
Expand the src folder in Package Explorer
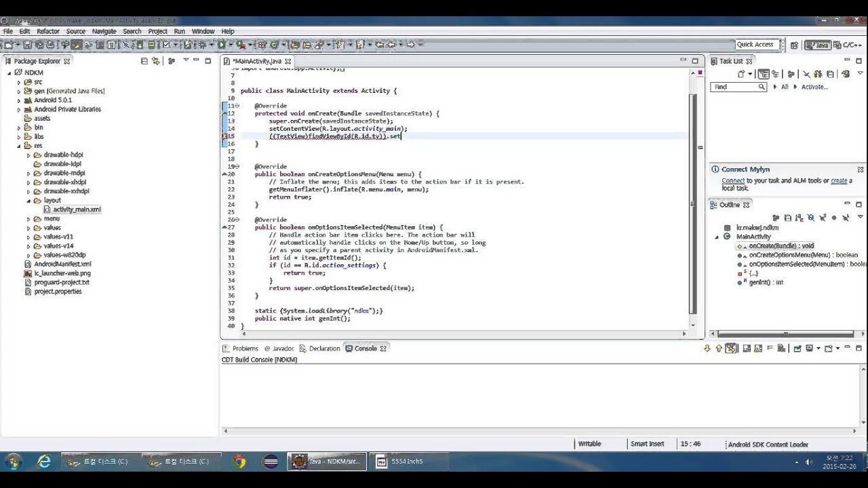[19, 82]
